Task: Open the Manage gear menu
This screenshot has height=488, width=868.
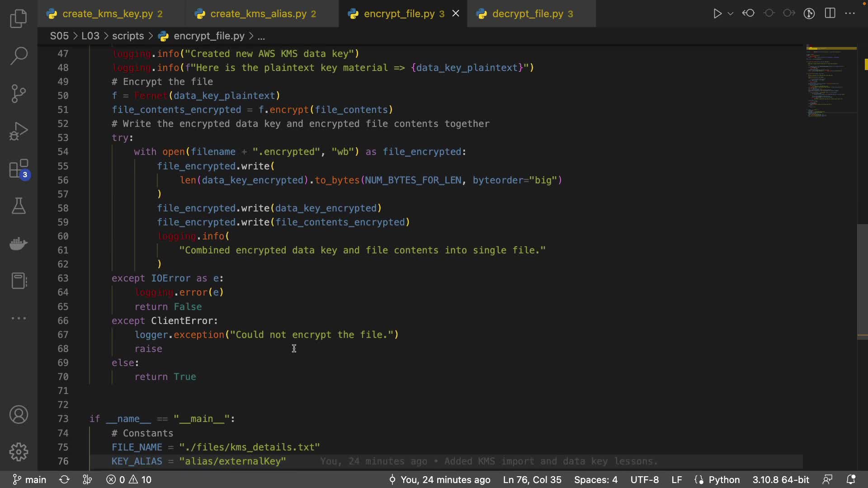Action: [x=19, y=452]
